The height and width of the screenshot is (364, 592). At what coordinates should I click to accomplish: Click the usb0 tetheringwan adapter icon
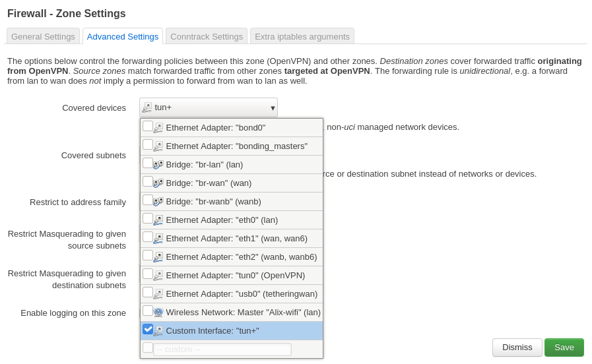(158, 294)
